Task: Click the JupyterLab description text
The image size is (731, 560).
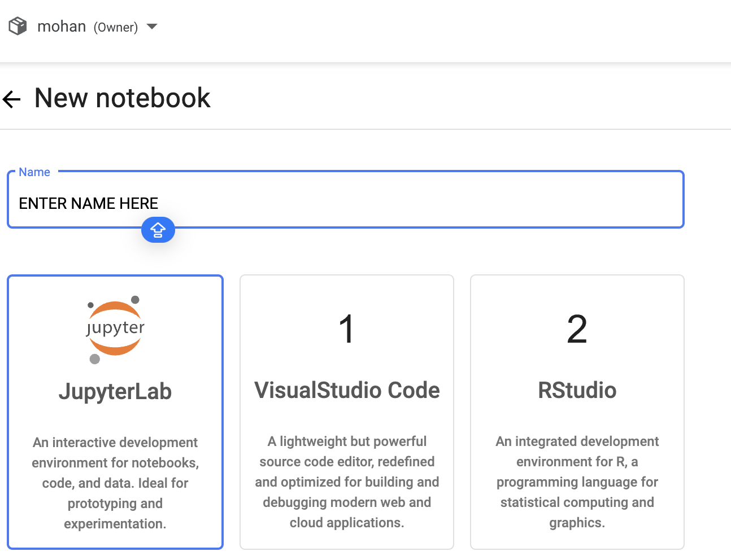Action: 115,483
